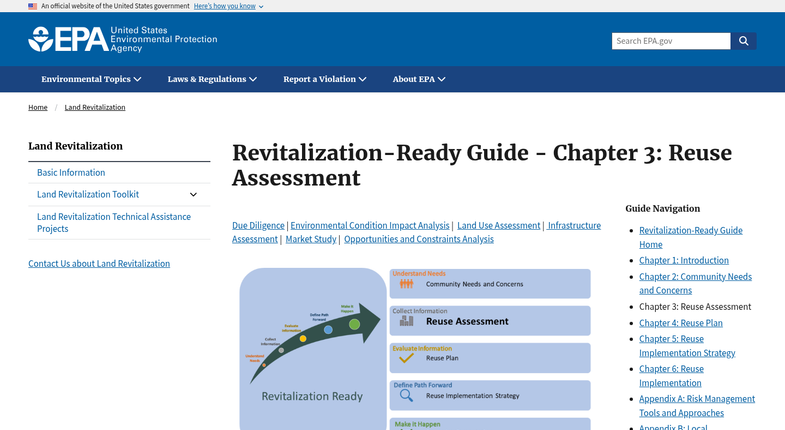785x430 pixels.
Task: Jump to Land Use Assessment section
Action: [499, 226]
